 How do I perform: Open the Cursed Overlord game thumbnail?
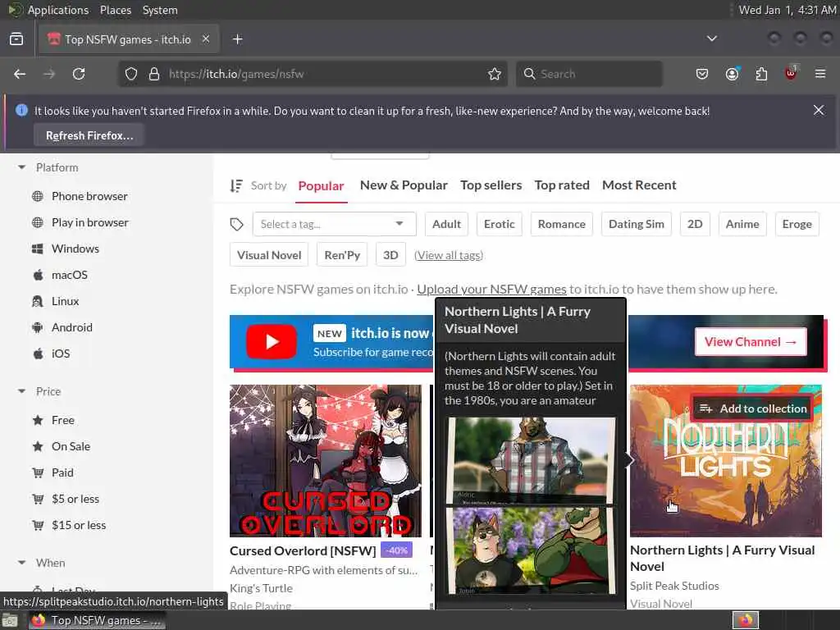coord(325,461)
